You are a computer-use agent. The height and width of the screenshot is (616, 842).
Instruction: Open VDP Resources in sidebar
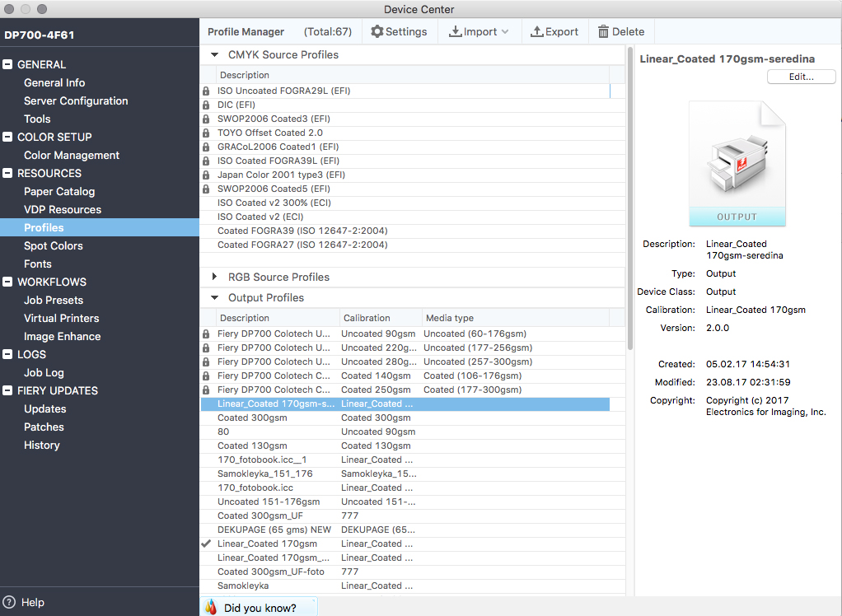pyautogui.click(x=63, y=210)
